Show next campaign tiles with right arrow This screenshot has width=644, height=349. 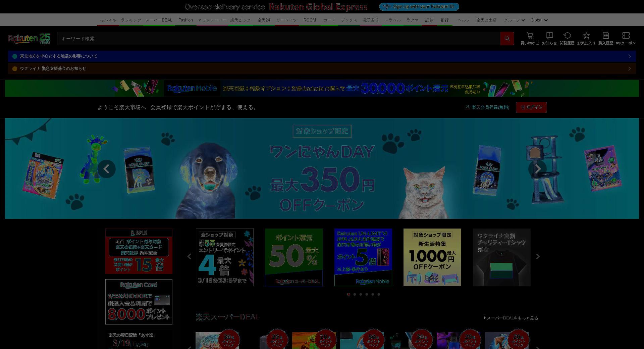(538, 256)
